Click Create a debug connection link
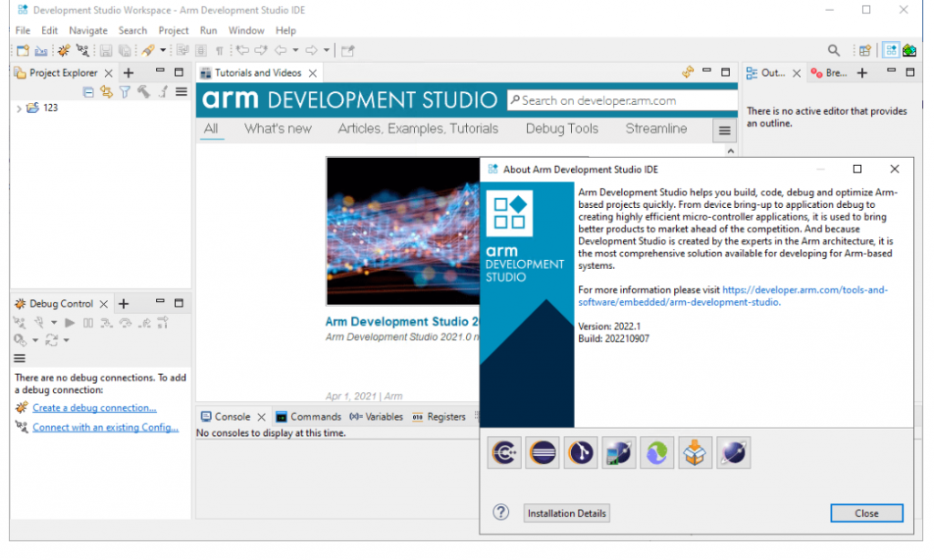This screenshot has width=934, height=560. pyautogui.click(x=94, y=408)
